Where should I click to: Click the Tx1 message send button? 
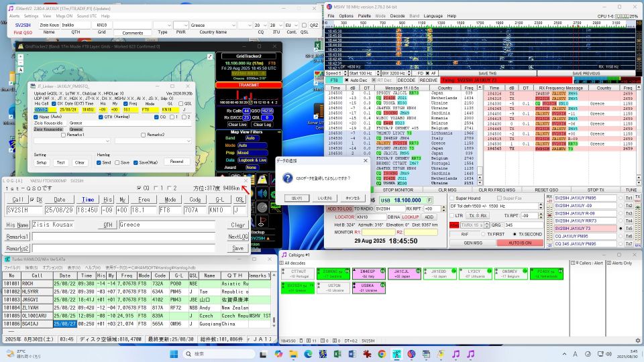click(628, 198)
